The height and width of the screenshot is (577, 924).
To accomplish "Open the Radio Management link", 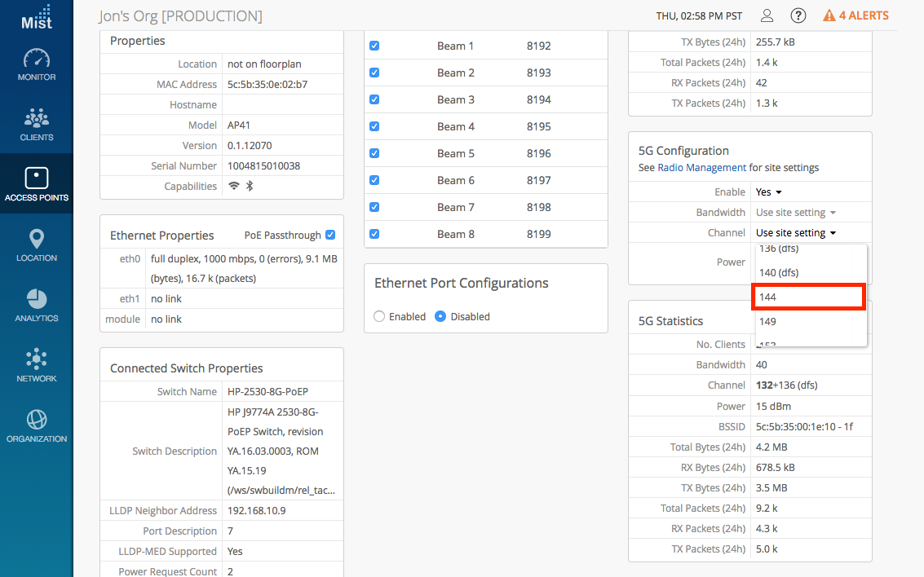I will point(701,168).
